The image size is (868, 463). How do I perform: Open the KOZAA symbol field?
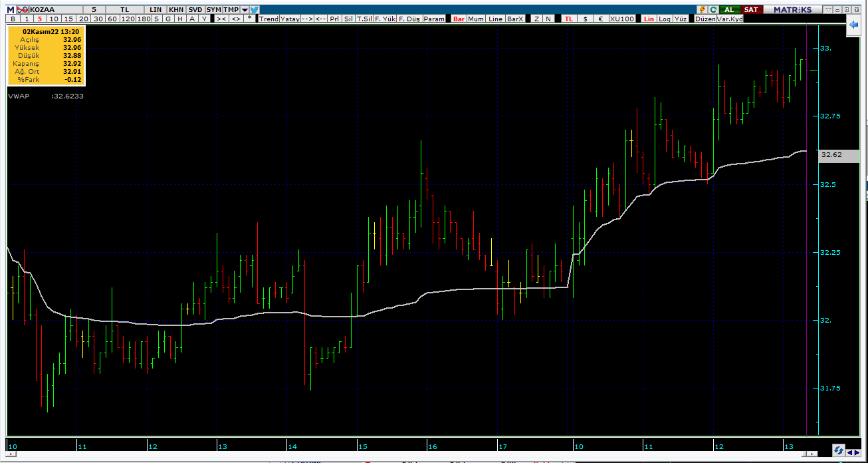tap(56, 10)
